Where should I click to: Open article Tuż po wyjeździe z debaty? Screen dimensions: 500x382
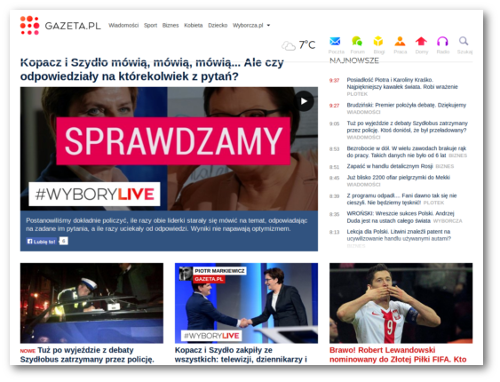87,355
